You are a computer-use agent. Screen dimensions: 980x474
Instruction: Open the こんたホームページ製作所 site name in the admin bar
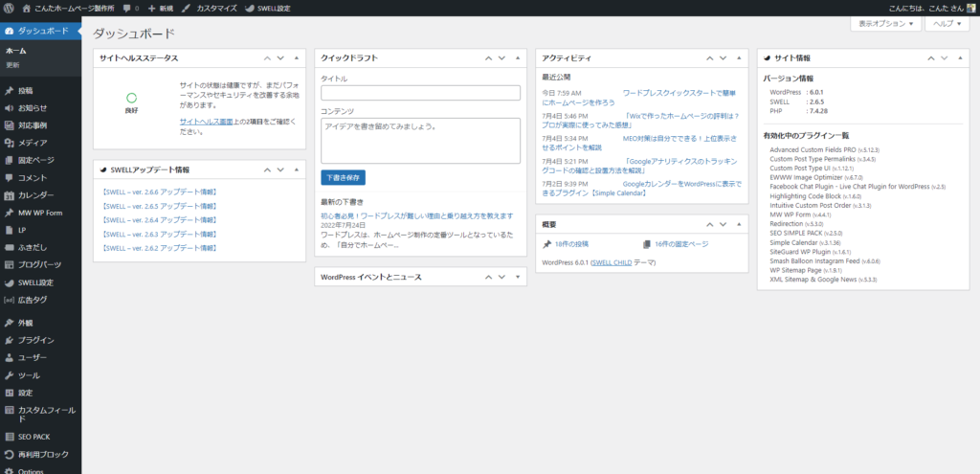(x=76, y=9)
